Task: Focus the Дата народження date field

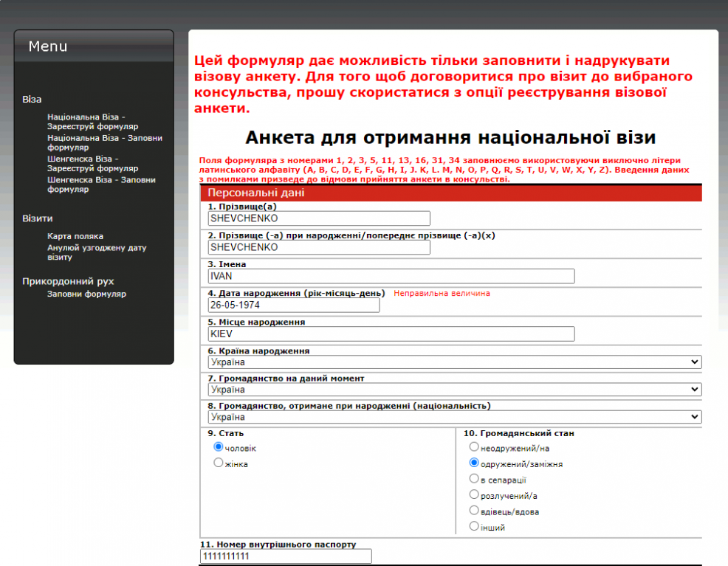Action: tap(294, 306)
